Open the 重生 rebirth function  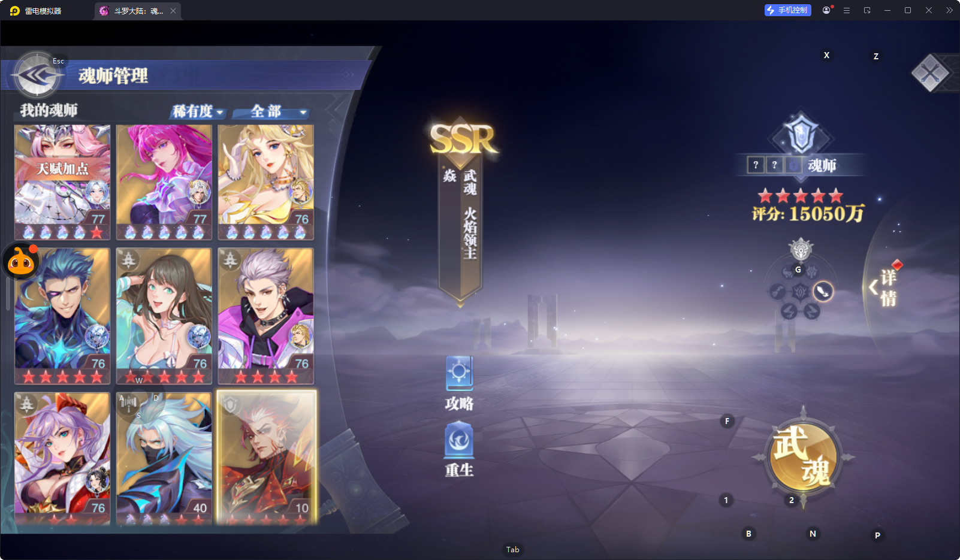(460, 450)
